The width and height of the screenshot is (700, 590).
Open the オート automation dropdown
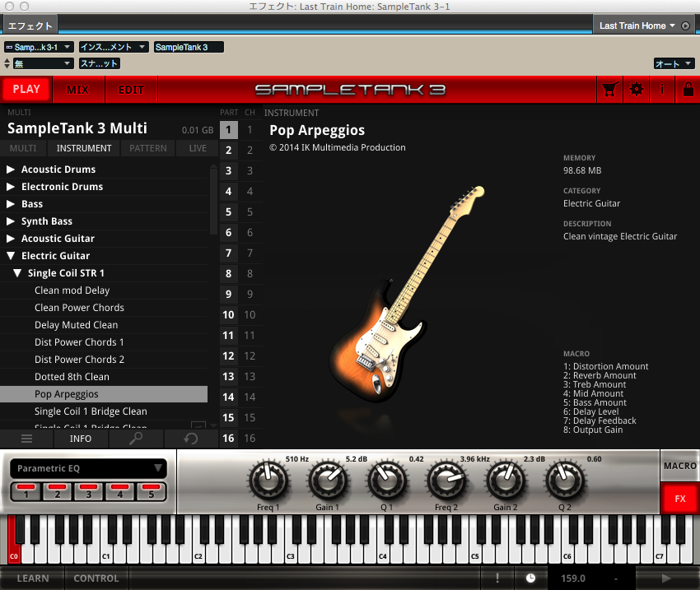pyautogui.click(x=674, y=63)
